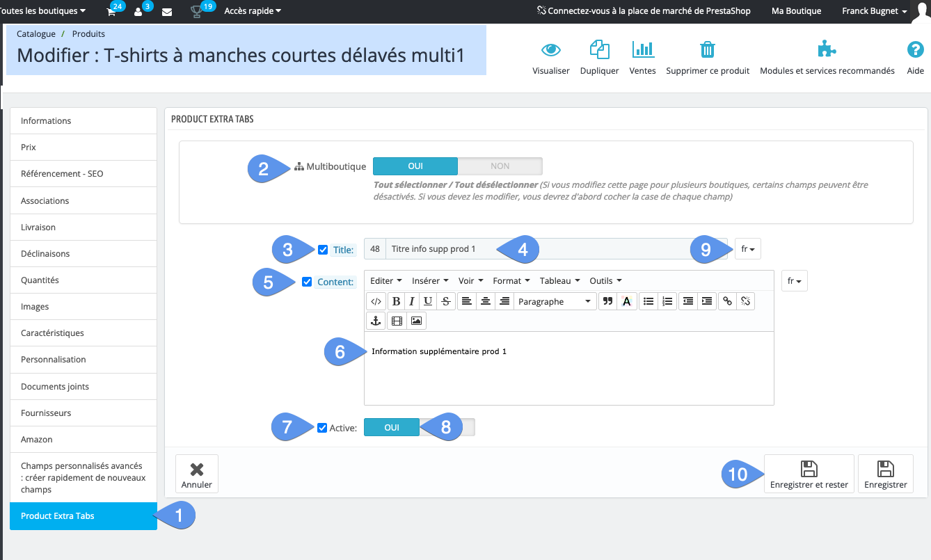Image resolution: width=931 pixels, height=560 pixels.
Task: Open the source code editor in the content toolbar
Action: click(376, 301)
